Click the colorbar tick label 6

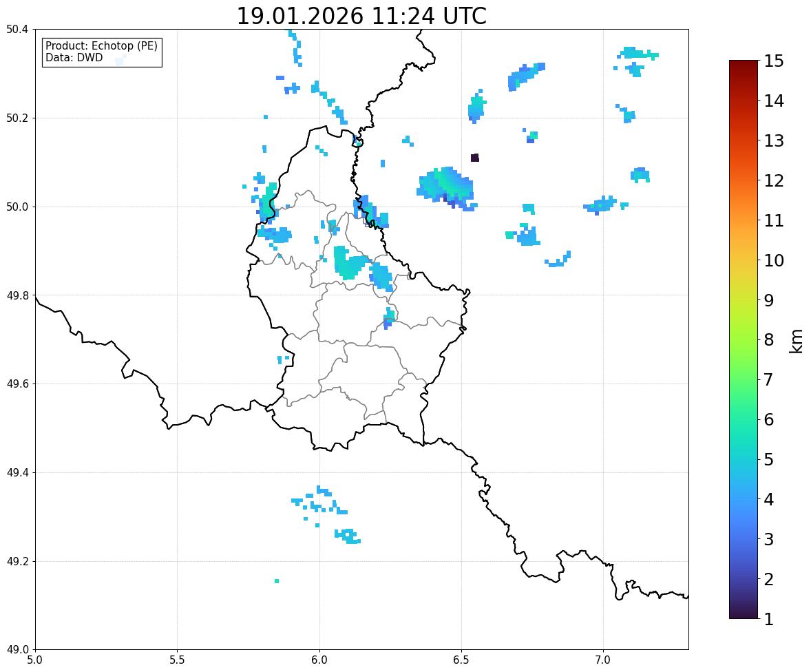tap(769, 419)
